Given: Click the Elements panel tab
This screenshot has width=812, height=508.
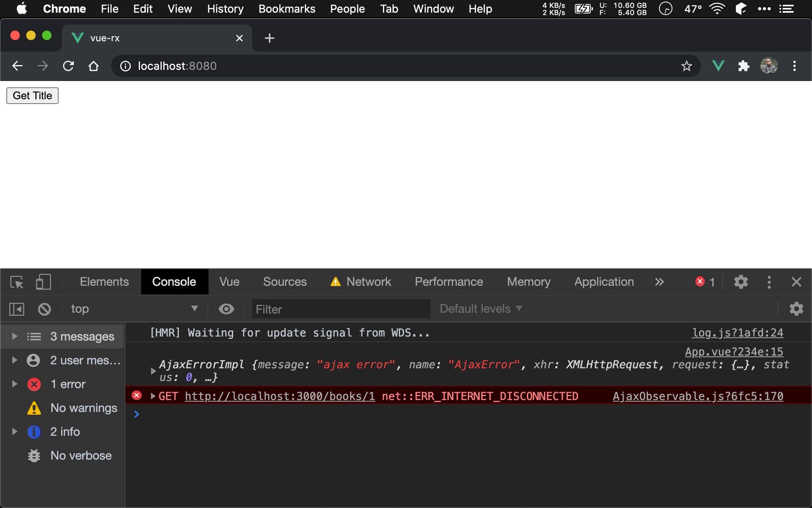Looking at the screenshot, I should [104, 281].
